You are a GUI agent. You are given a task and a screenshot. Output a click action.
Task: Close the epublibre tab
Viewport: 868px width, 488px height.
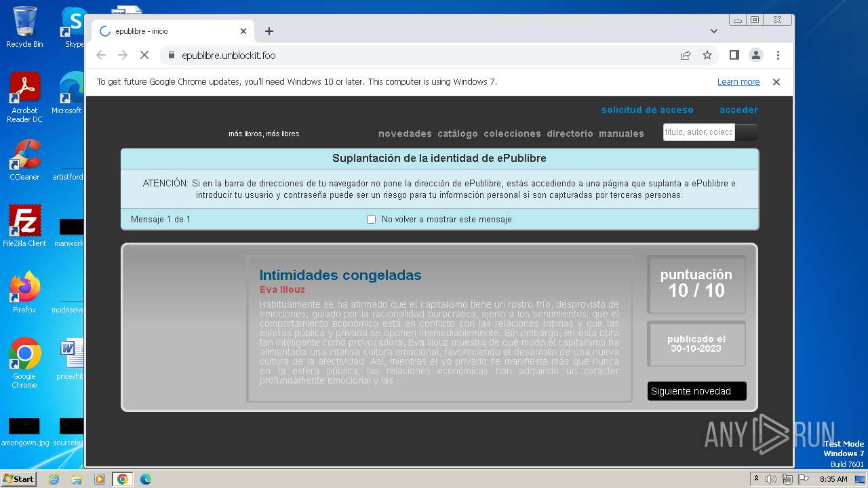(243, 31)
